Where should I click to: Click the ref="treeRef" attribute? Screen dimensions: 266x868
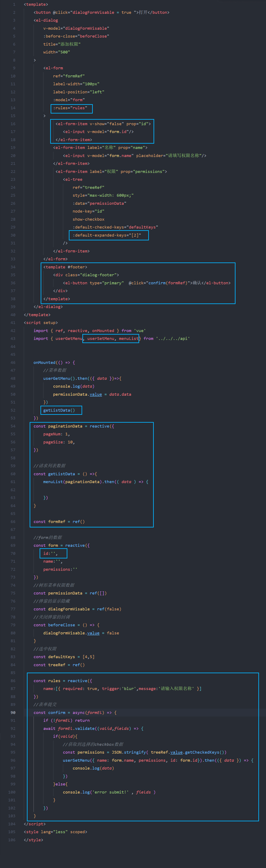[x=89, y=187]
